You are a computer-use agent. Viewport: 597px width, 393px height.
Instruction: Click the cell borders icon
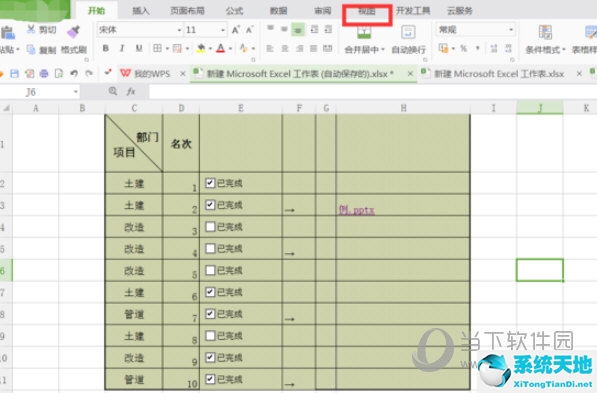[157, 48]
